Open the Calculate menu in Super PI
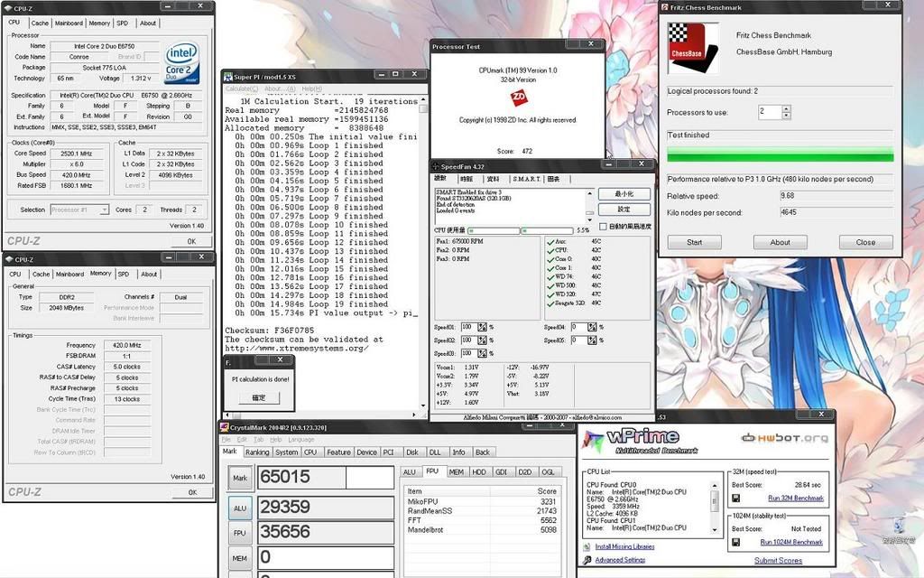 (x=241, y=89)
